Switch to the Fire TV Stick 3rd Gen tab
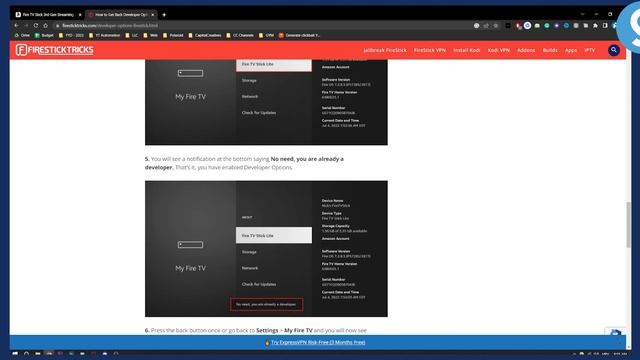Screen dimensions: 640x360 48,15
